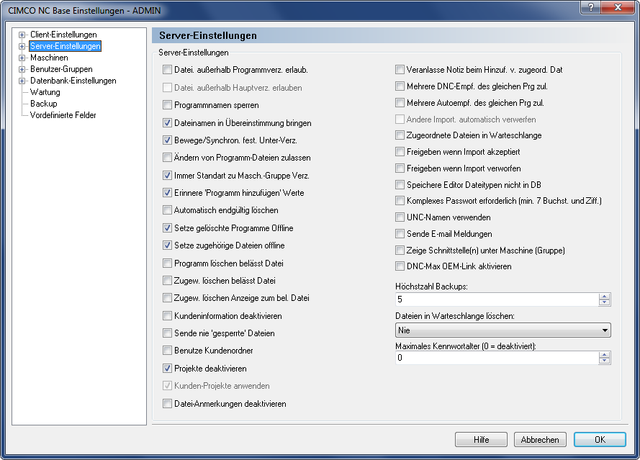Viewport: 640px width, 460px height.
Task: Select Server-Einstellungen in the tree
Action: [x=65, y=46]
